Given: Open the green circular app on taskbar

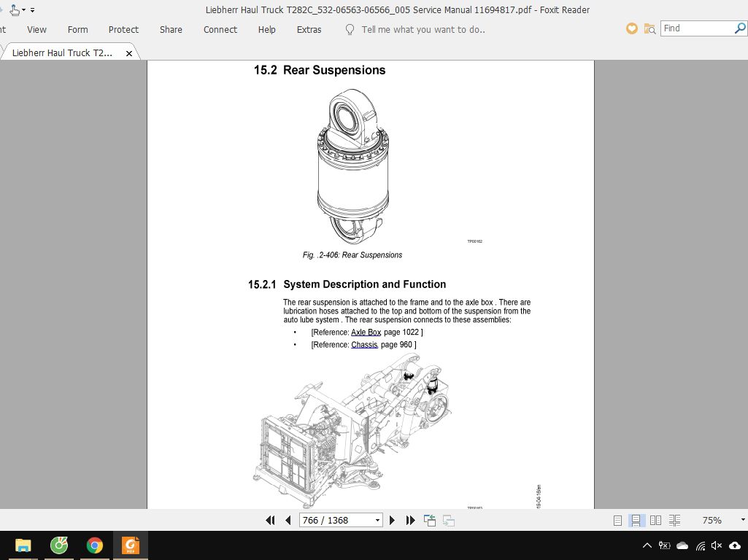Looking at the screenshot, I should click(59, 545).
